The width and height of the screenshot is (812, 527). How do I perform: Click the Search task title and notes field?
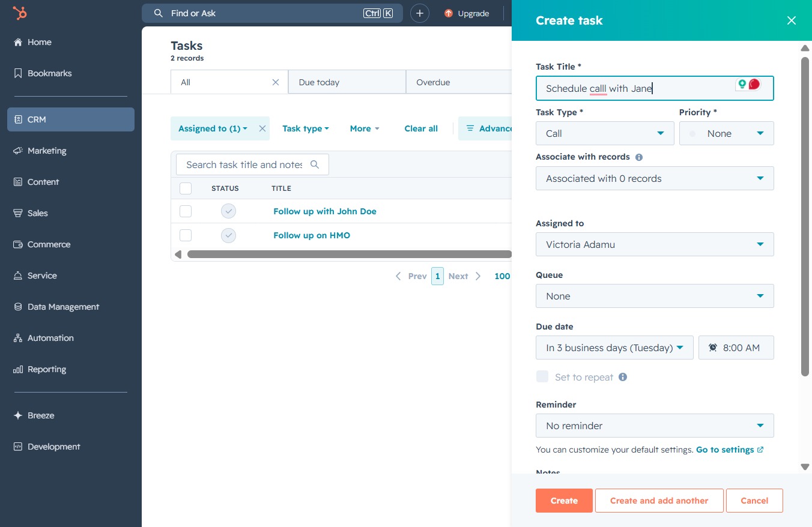252,164
